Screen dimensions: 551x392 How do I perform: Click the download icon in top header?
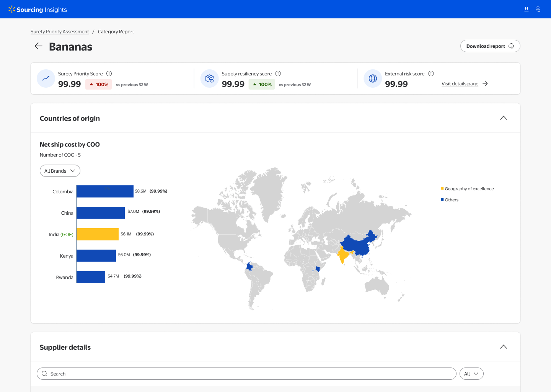coord(527,9)
